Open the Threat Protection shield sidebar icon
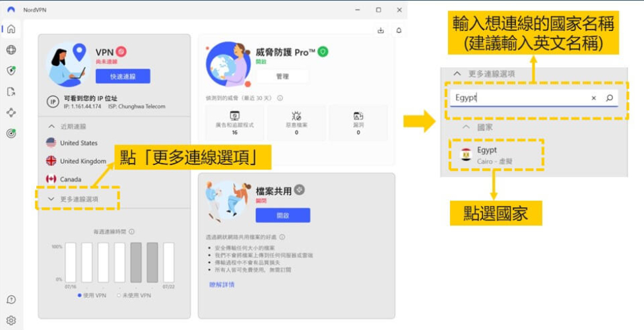The width and height of the screenshot is (644, 330). coord(11,71)
